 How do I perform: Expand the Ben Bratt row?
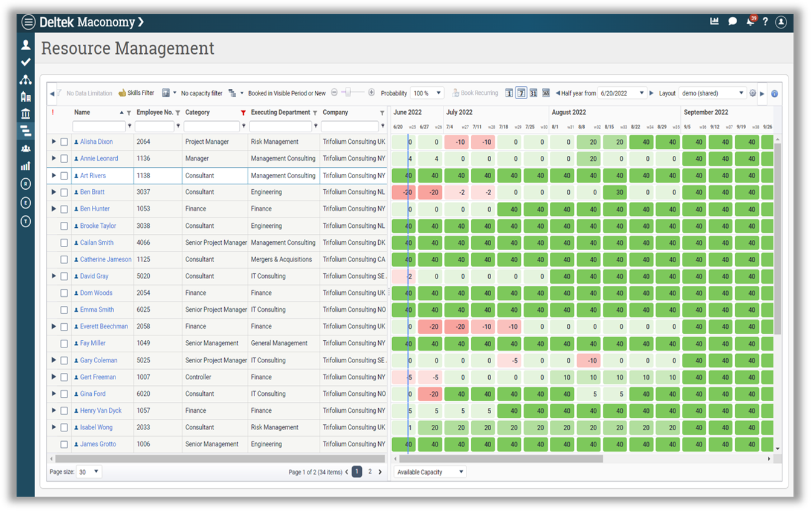54,192
